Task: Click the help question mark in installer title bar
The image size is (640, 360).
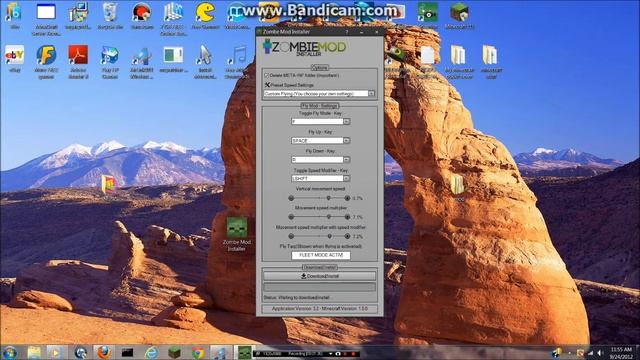Action: 347,31
